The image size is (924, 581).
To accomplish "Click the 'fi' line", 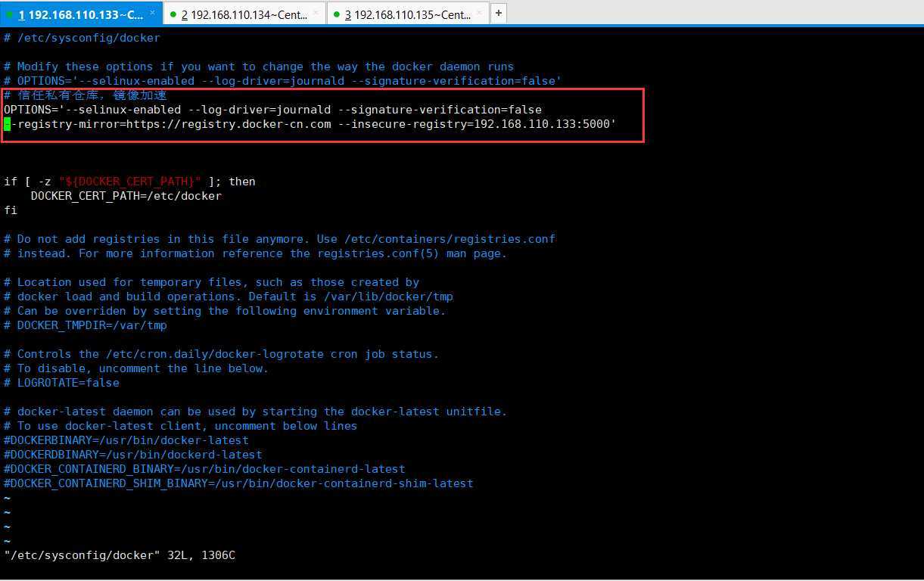I will (x=10, y=210).
